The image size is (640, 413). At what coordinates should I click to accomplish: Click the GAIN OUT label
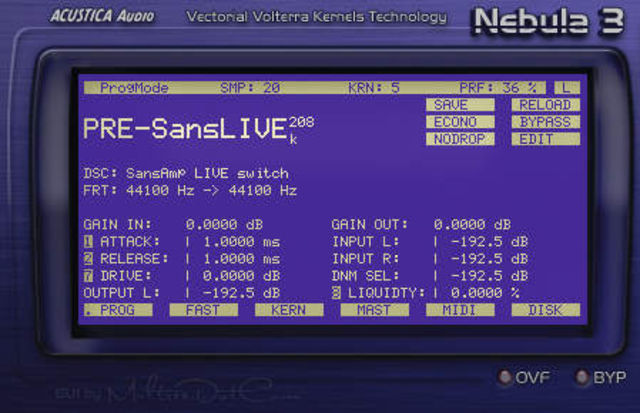[x=369, y=224]
